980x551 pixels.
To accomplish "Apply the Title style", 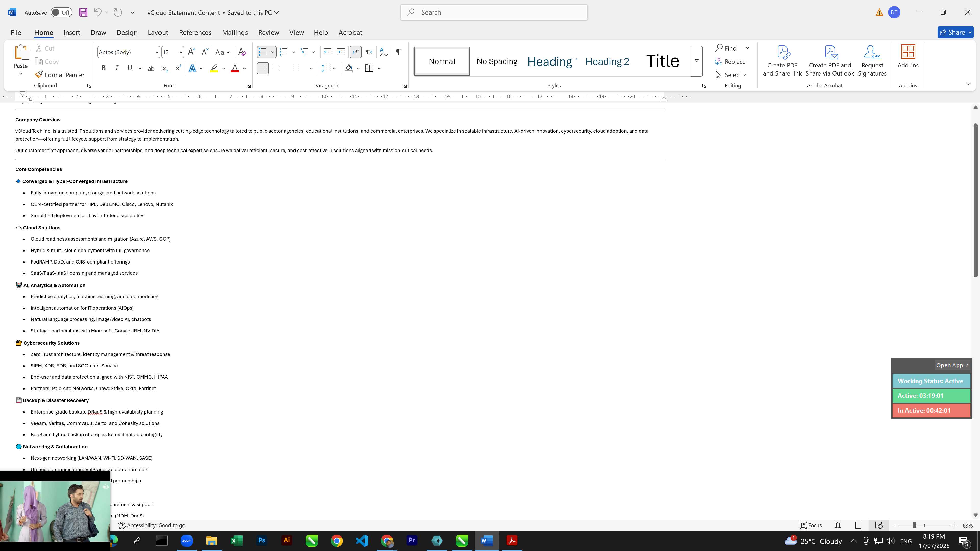I will [x=662, y=61].
